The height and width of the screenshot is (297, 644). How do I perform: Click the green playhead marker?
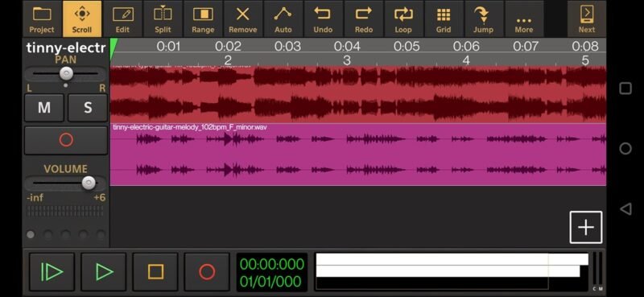[x=114, y=48]
